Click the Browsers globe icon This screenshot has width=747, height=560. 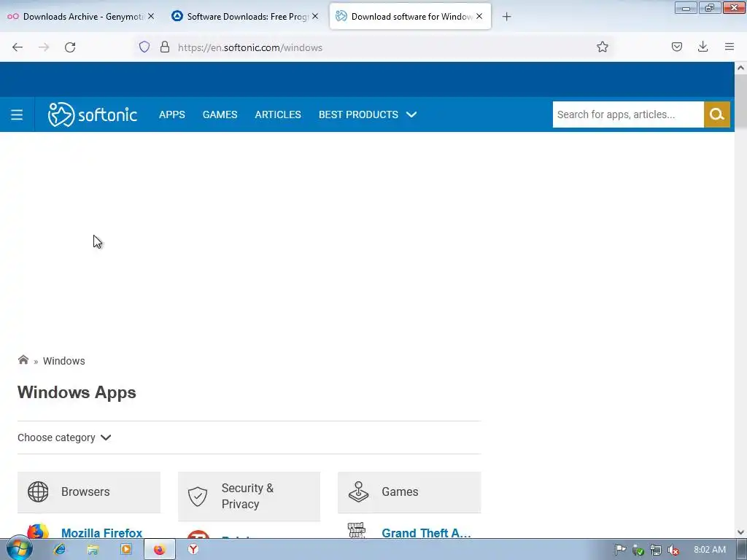[38, 492]
